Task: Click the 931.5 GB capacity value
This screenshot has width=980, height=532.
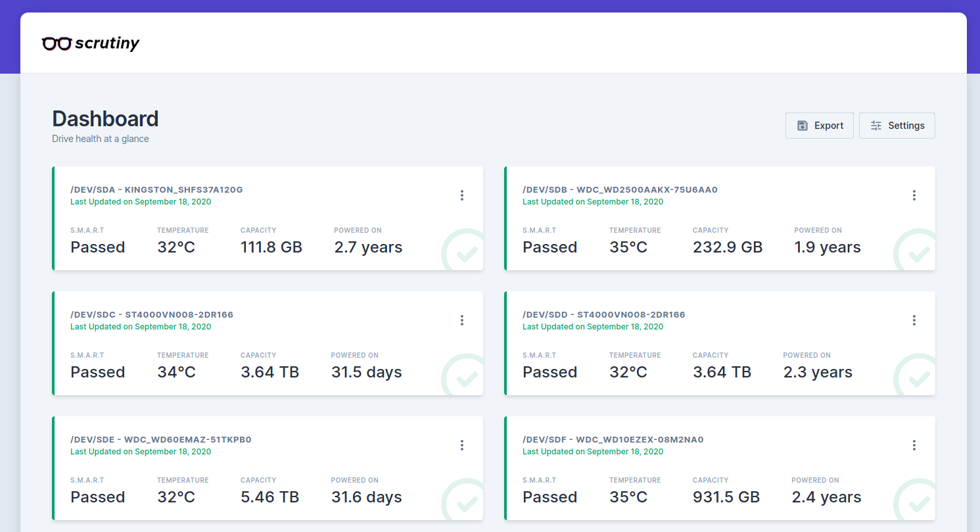Action: coord(726,497)
